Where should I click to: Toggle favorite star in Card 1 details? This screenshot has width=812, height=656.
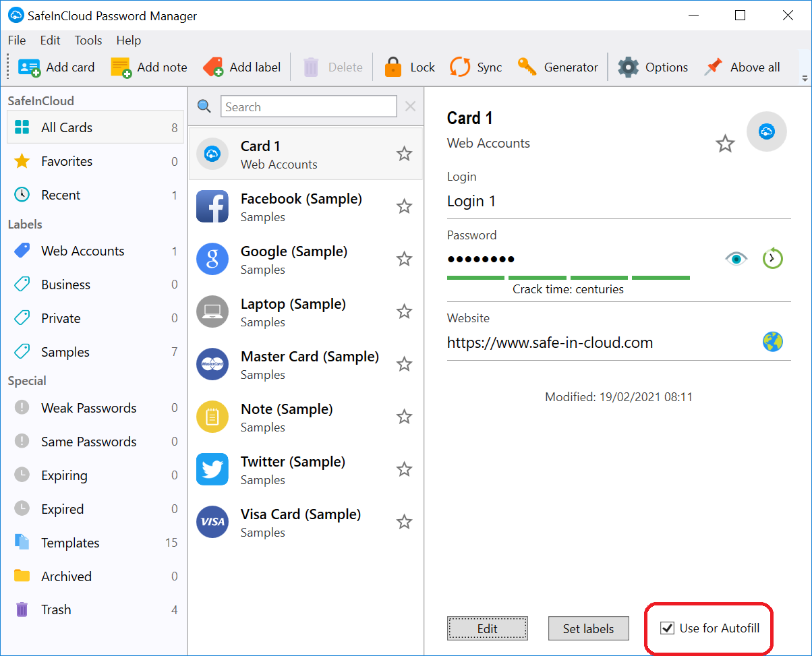(725, 143)
